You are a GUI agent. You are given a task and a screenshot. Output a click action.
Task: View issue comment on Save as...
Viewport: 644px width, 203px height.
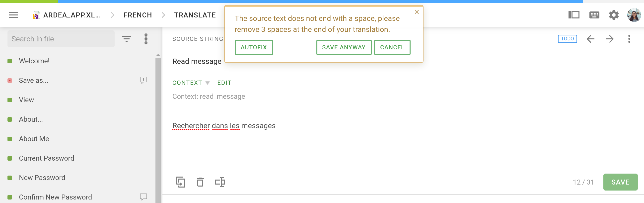click(x=143, y=80)
